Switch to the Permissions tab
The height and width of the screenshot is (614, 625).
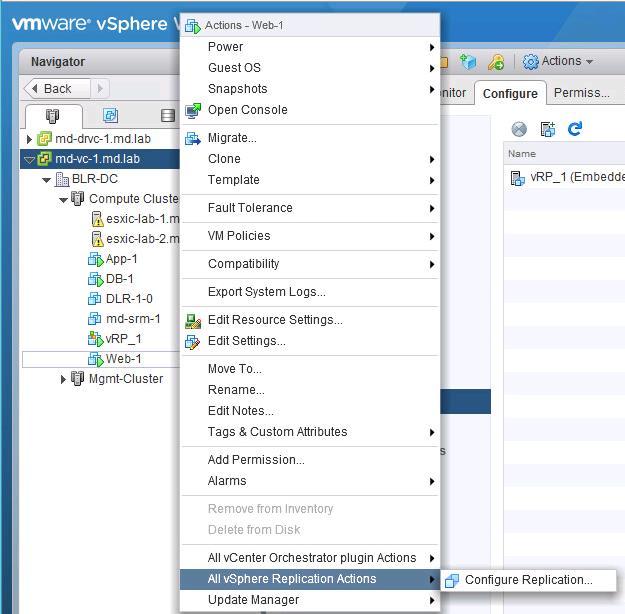pos(582,93)
